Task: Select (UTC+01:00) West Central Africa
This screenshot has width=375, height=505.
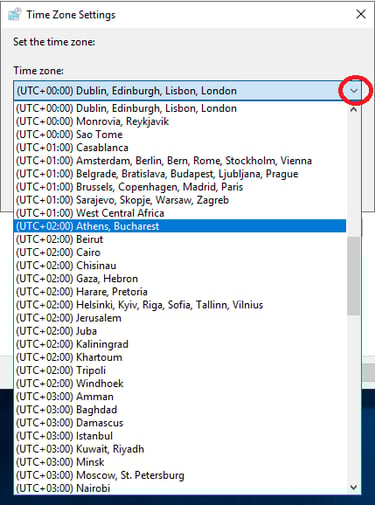Action: (x=180, y=213)
